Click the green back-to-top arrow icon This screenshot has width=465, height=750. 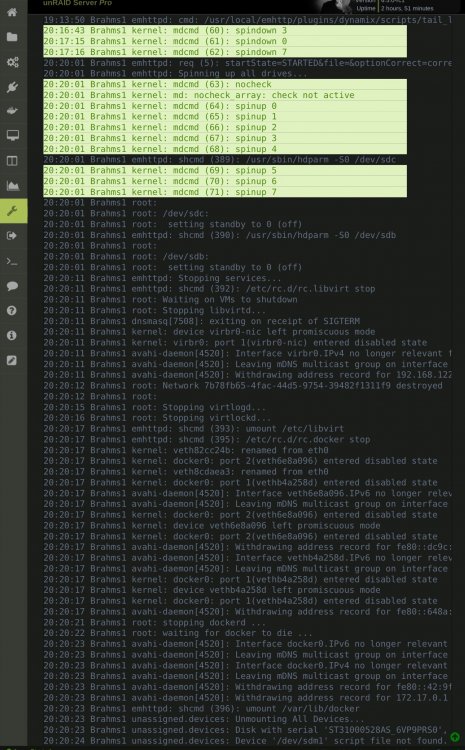455,737
